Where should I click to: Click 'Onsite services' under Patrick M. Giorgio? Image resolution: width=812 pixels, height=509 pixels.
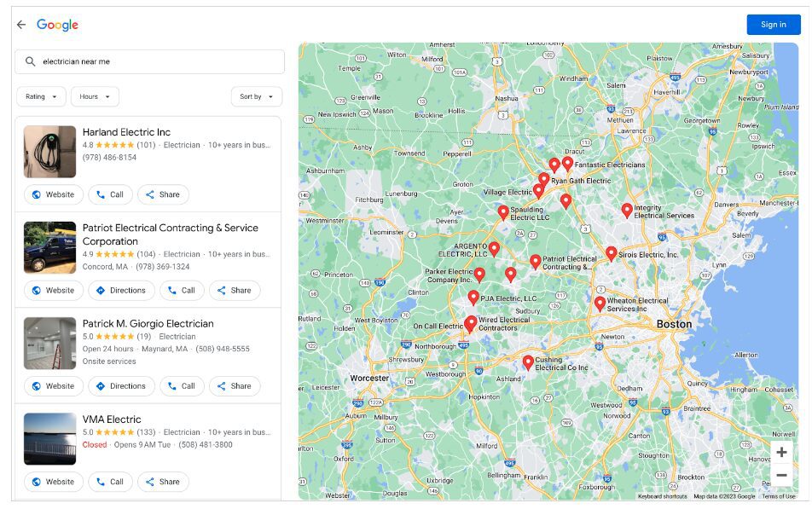(109, 362)
